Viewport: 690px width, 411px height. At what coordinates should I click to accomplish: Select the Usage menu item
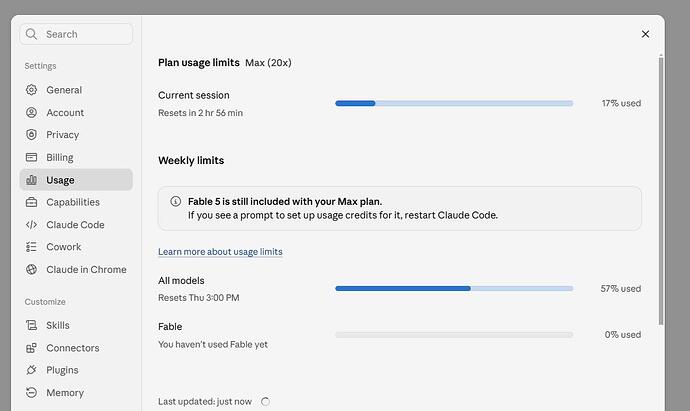point(76,180)
